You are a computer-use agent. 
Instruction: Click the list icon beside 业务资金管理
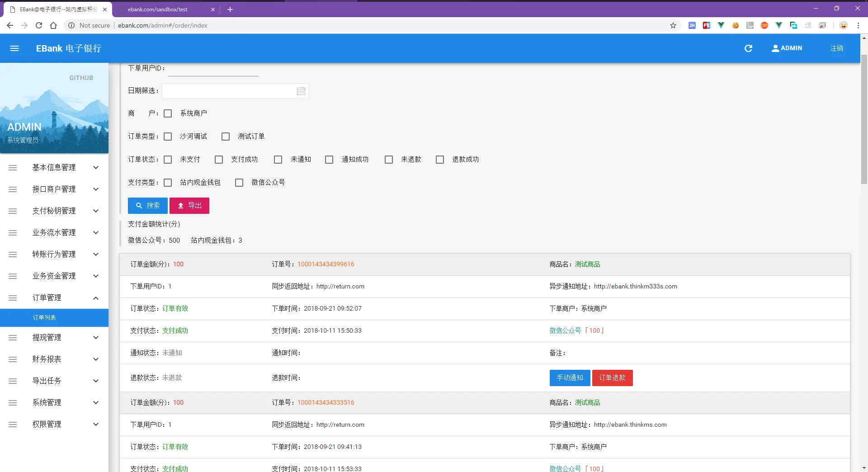(x=13, y=276)
